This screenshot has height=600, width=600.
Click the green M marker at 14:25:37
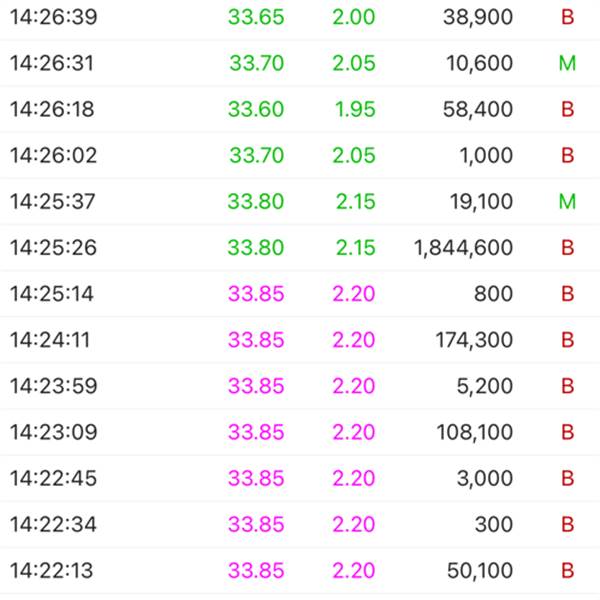tap(567, 201)
